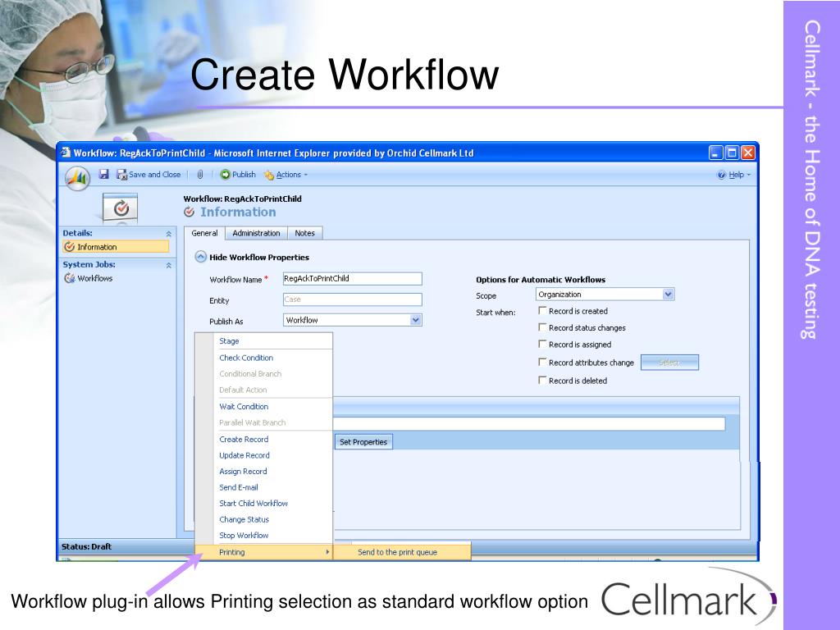Choose Stop Workflow from menu
840x630 pixels.
pos(273,536)
